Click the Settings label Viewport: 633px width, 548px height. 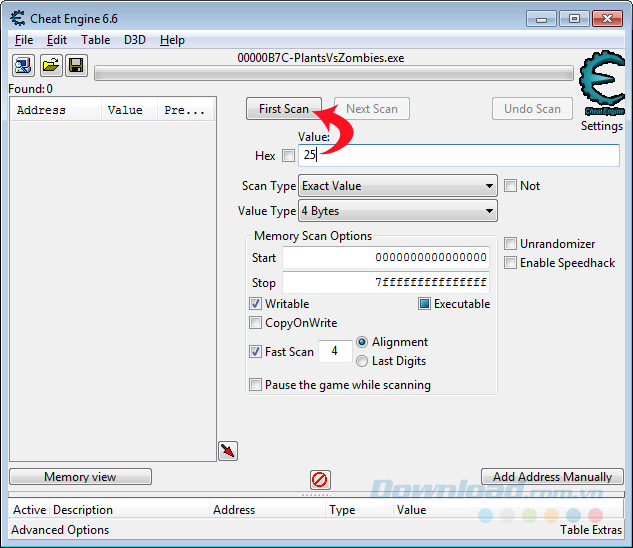602,126
